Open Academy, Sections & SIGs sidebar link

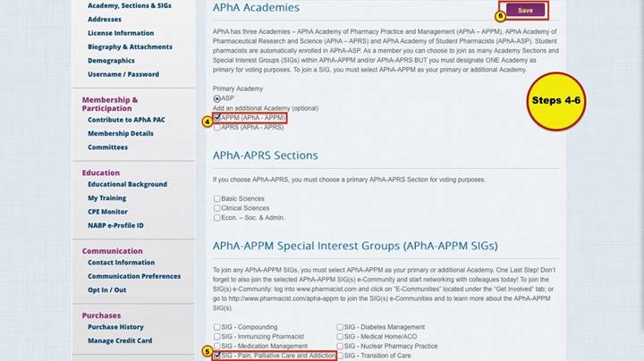(x=130, y=5)
